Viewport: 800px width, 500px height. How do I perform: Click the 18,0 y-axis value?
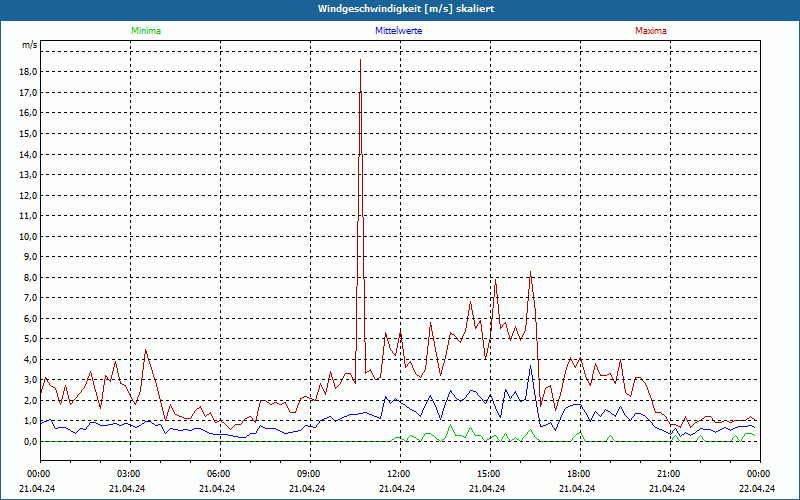28,72
